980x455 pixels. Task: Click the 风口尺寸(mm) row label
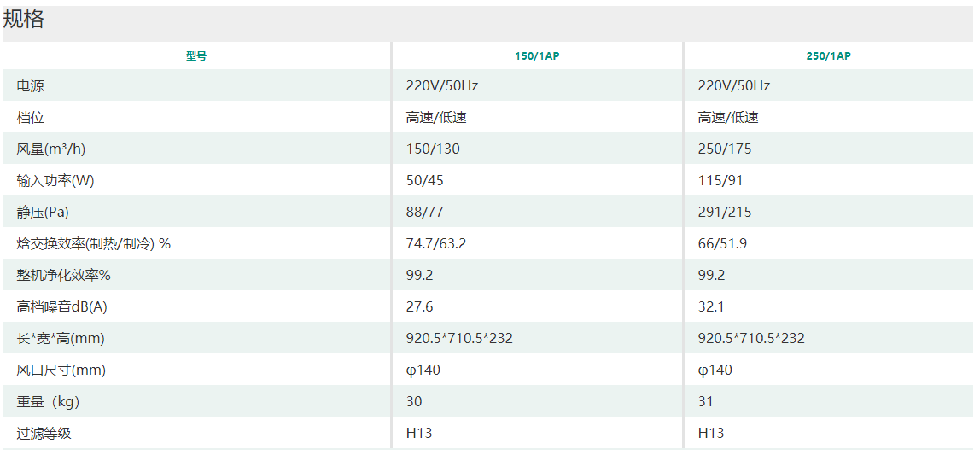61,370
